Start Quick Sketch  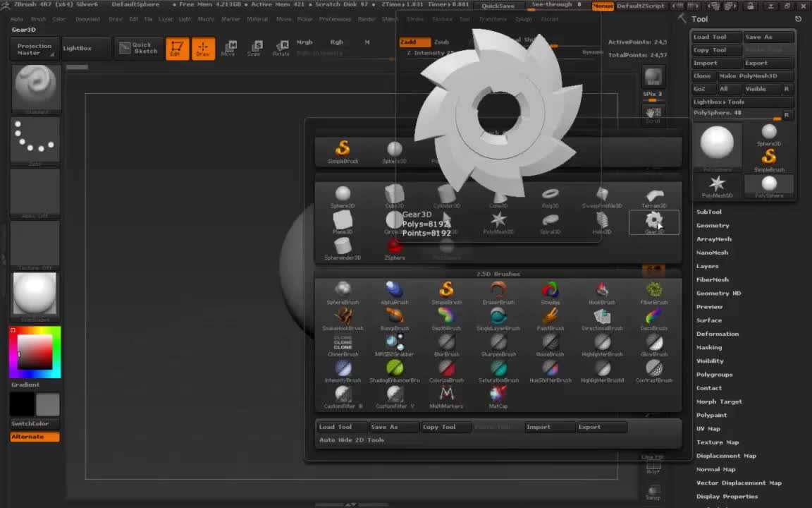(138, 48)
